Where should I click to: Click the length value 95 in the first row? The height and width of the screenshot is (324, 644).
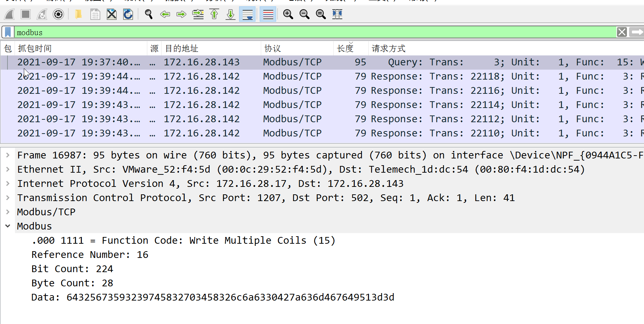pos(360,62)
